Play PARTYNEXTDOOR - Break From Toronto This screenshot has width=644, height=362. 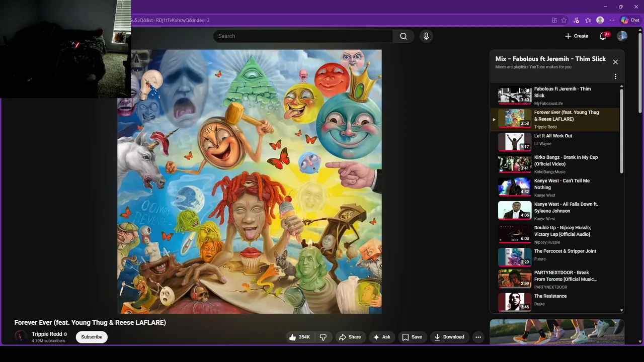[555, 280]
